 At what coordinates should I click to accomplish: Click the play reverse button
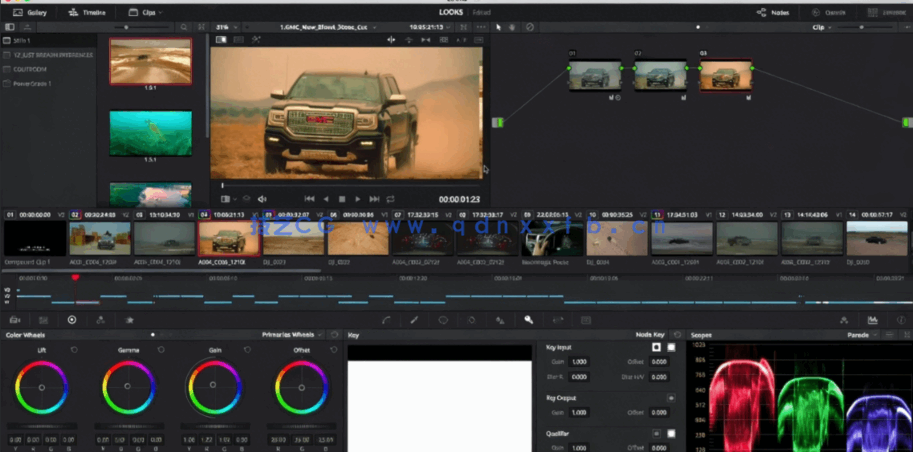pyautogui.click(x=325, y=199)
